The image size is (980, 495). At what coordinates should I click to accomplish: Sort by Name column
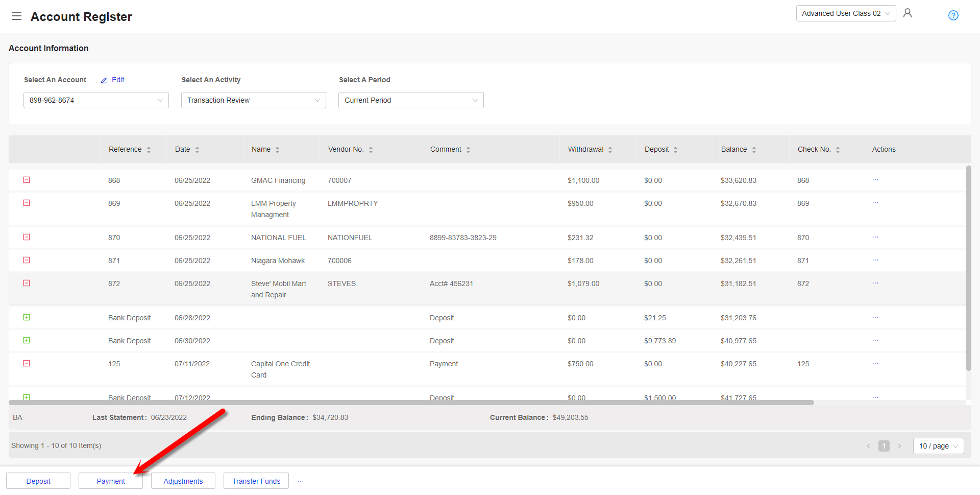tap(277, 150)
